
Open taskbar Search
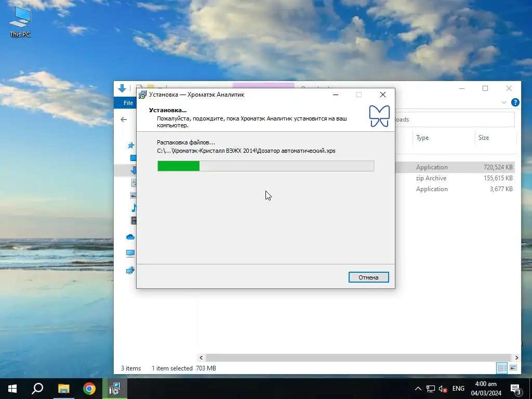coord(37,389)
